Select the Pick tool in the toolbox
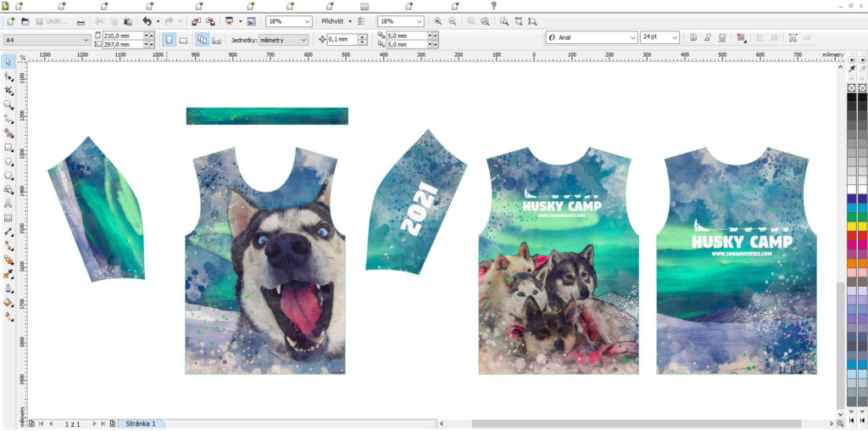This screenshot has height=431, width=868. (8, 61)
